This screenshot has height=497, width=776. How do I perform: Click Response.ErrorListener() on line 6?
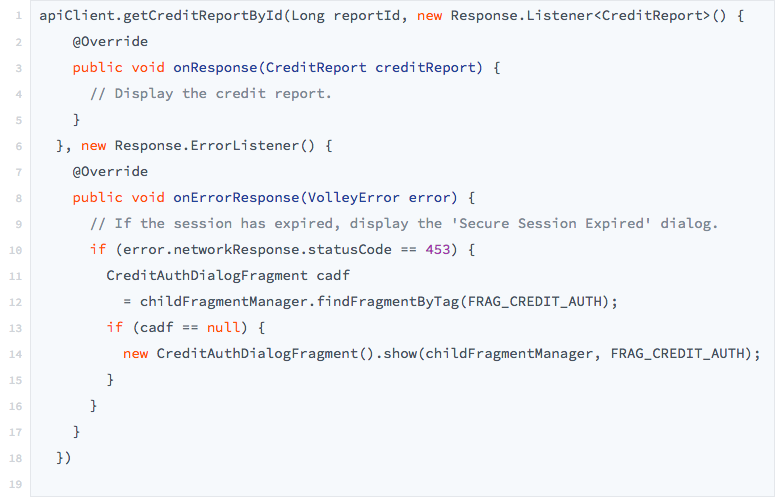point(215,146)
